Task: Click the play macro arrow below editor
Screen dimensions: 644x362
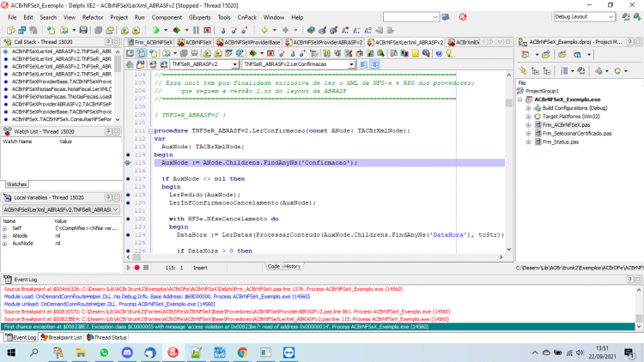Action: 128,268
